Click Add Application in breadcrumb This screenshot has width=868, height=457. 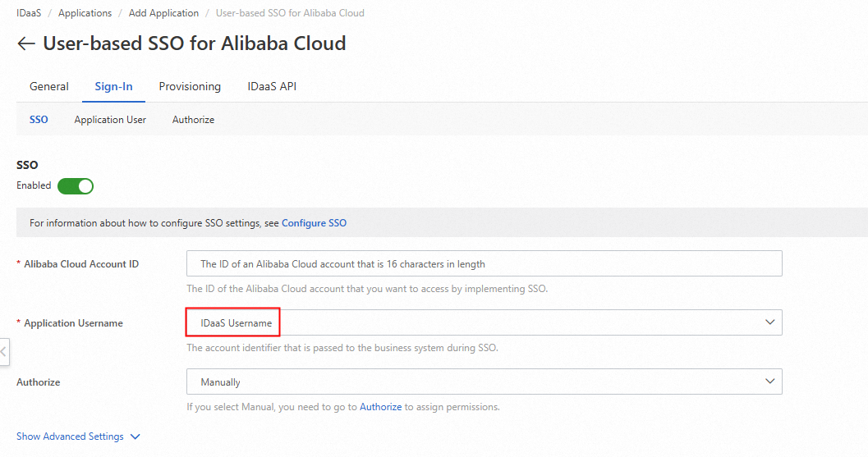(x=163, y=13)
